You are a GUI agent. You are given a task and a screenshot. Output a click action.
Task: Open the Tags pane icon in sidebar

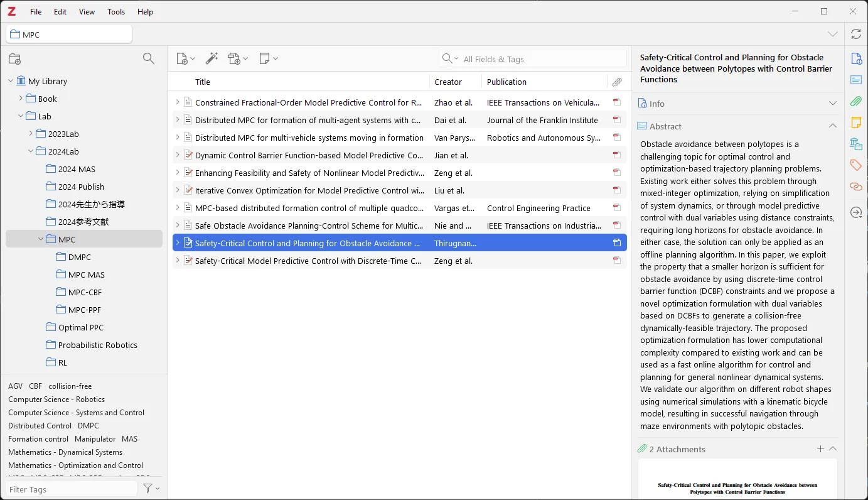(856, 165)
